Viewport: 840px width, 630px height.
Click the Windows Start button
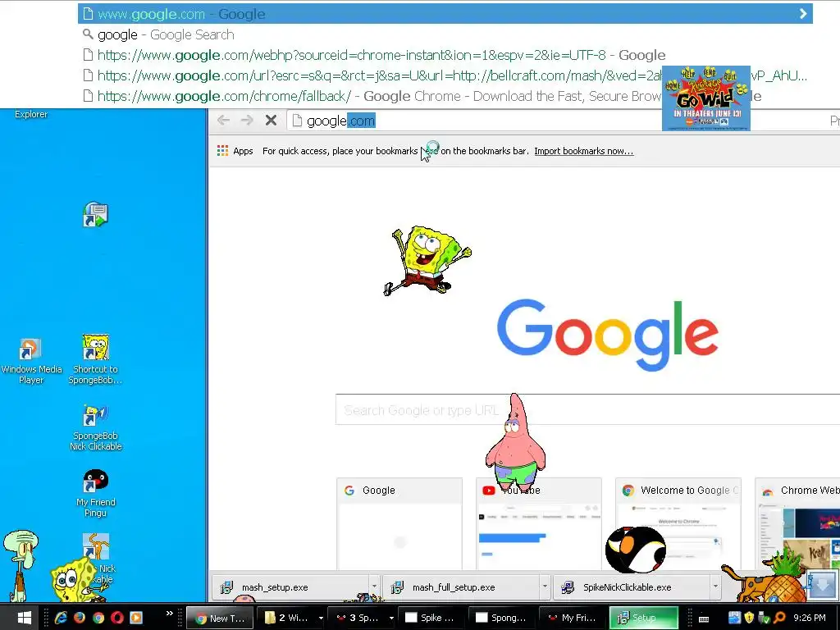24,618
